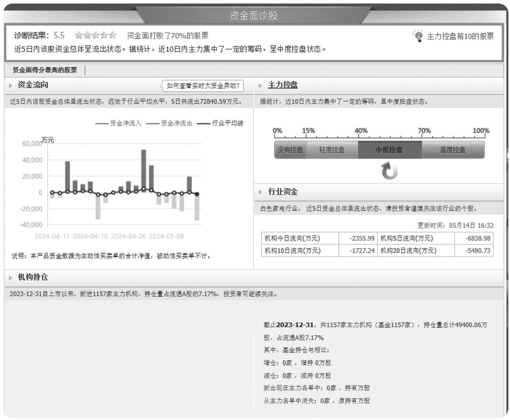Click the last black dot on the average line

coord(197,194)
